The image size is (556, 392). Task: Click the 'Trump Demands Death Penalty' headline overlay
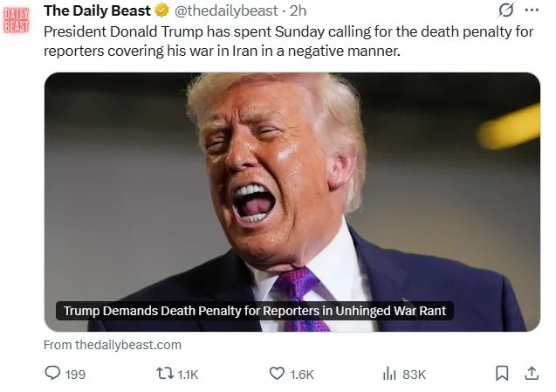point(255,311)
